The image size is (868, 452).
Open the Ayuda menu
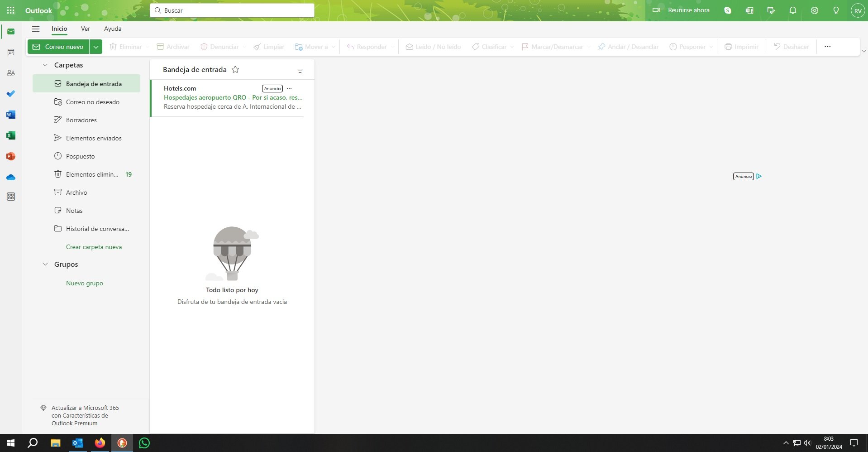pos(113,29)
